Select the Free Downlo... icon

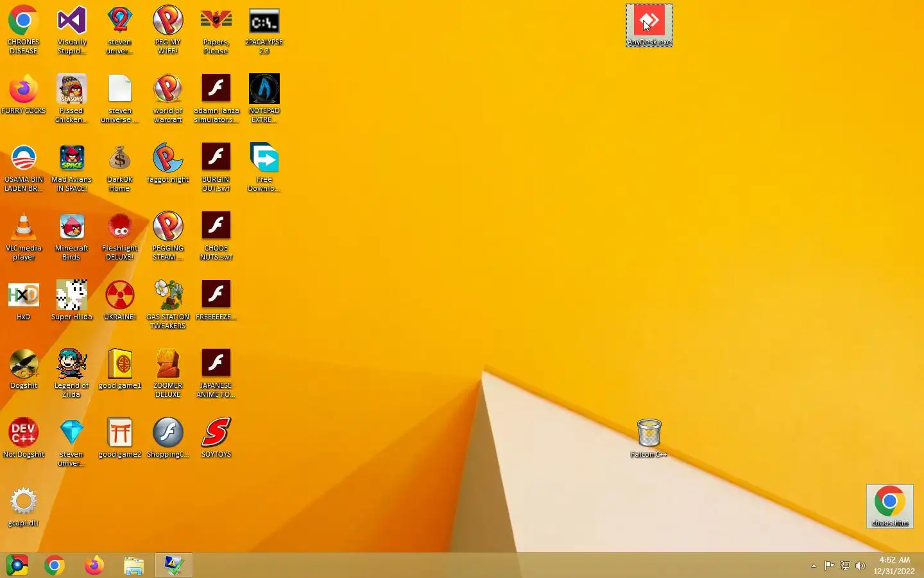(264, 167)
